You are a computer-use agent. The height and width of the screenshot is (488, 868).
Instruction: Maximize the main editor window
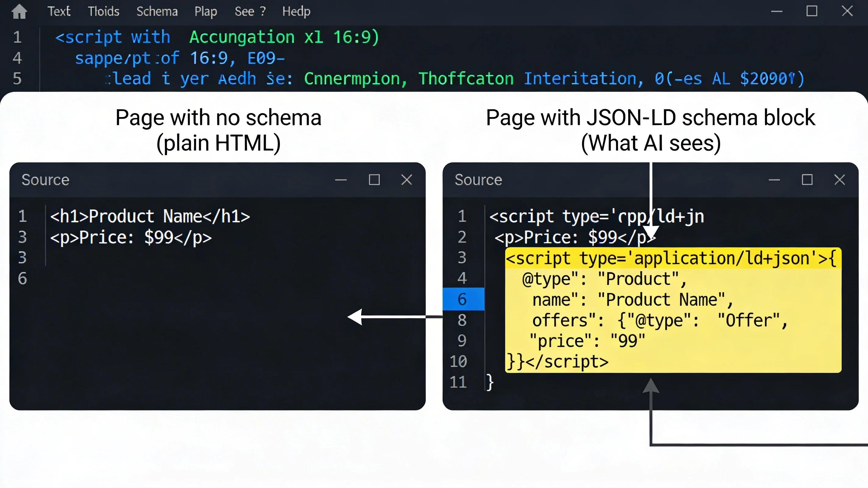coord(812,11)
